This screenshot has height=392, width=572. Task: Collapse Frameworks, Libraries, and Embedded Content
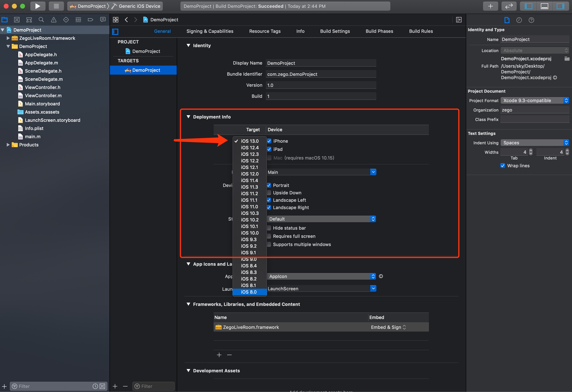(x=189, y=304)
